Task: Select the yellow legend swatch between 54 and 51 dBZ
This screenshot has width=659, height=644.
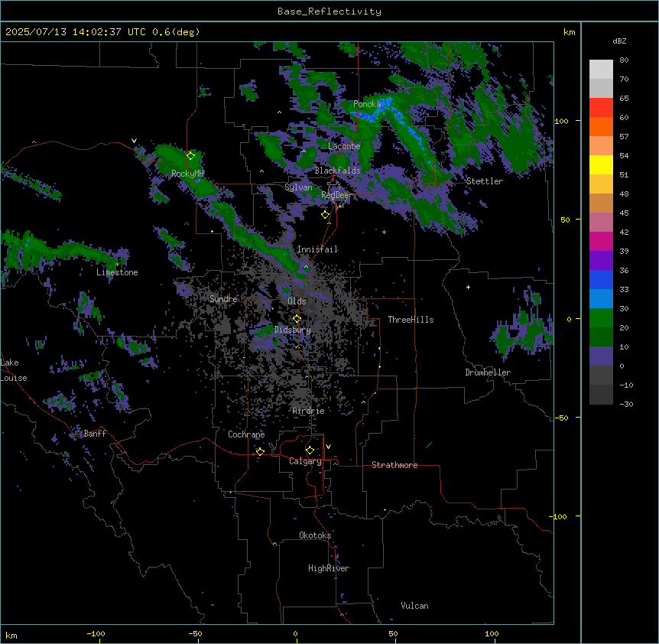Action: (x=601, y=164)
